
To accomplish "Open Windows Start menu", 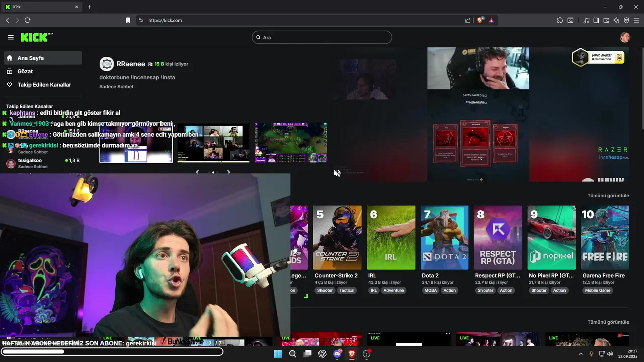I will click(x=278, y=354).
